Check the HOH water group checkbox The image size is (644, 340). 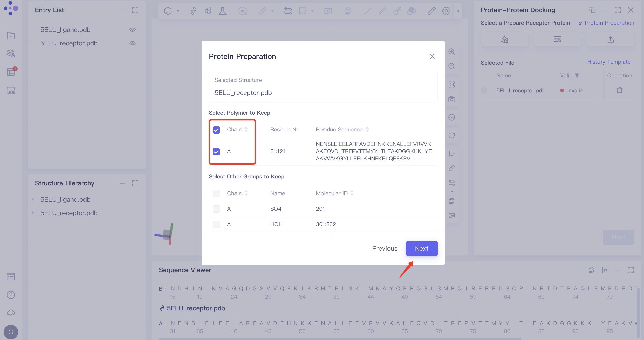(216, 224)
